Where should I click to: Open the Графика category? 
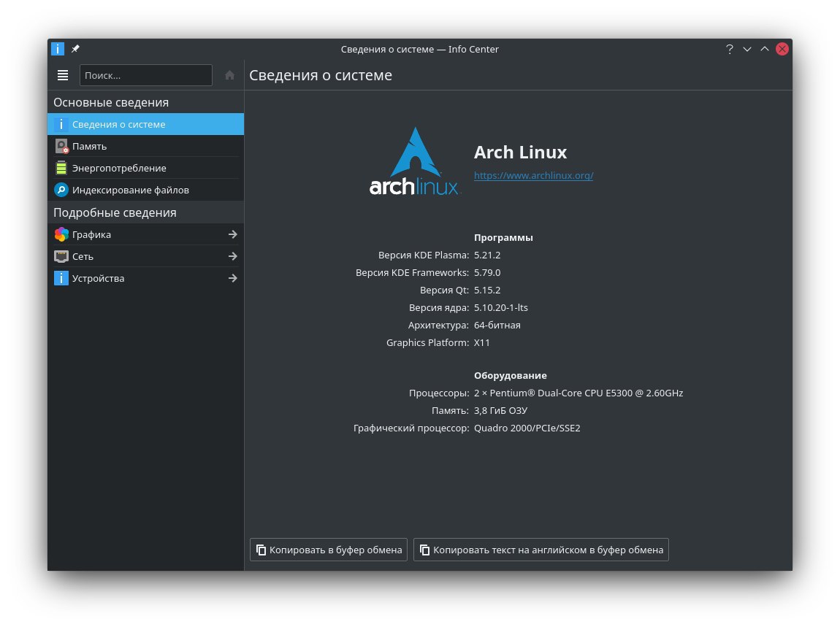pyautogui.click(x=145, y=234)
